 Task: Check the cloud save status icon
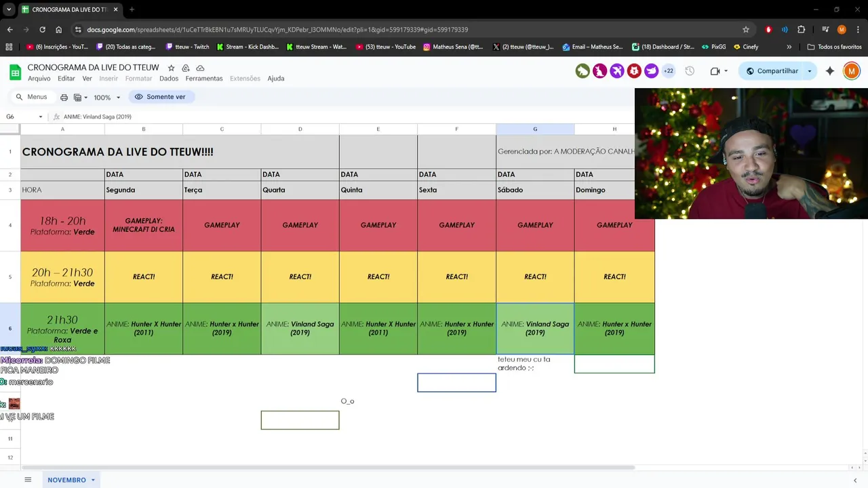[x=200, y=68]
